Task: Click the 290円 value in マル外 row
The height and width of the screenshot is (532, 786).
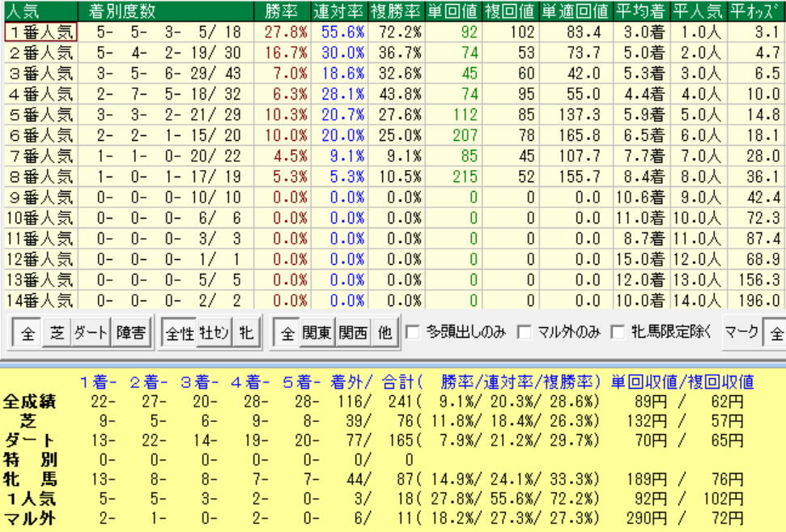Action: click(x=646, y=518)
